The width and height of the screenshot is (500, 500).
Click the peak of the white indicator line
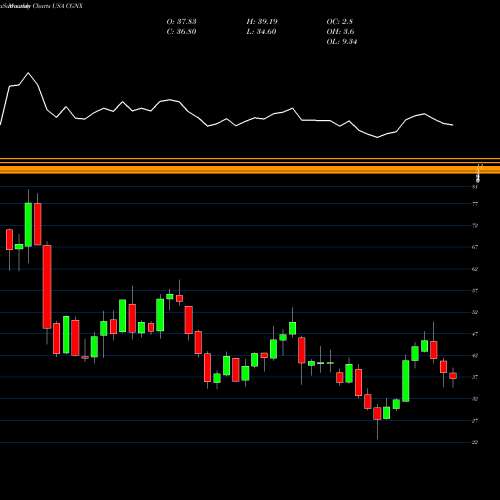28,73
